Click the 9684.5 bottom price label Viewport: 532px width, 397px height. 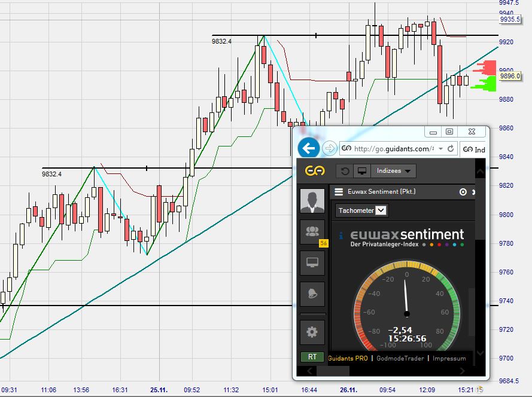[x=509, y=381]
